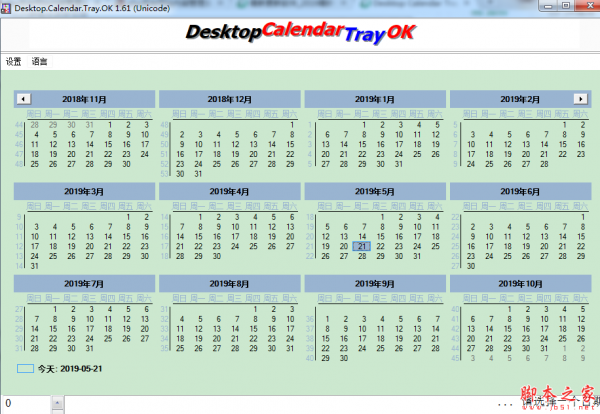Select day 15 in August 2019
Screen dimensions: 600x414
[254, 329]
